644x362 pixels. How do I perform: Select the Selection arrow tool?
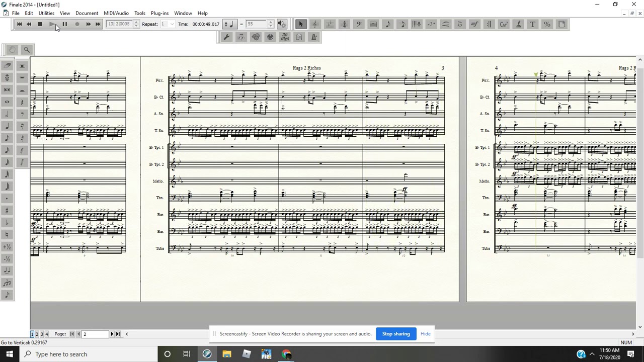[x=301, y=24]
